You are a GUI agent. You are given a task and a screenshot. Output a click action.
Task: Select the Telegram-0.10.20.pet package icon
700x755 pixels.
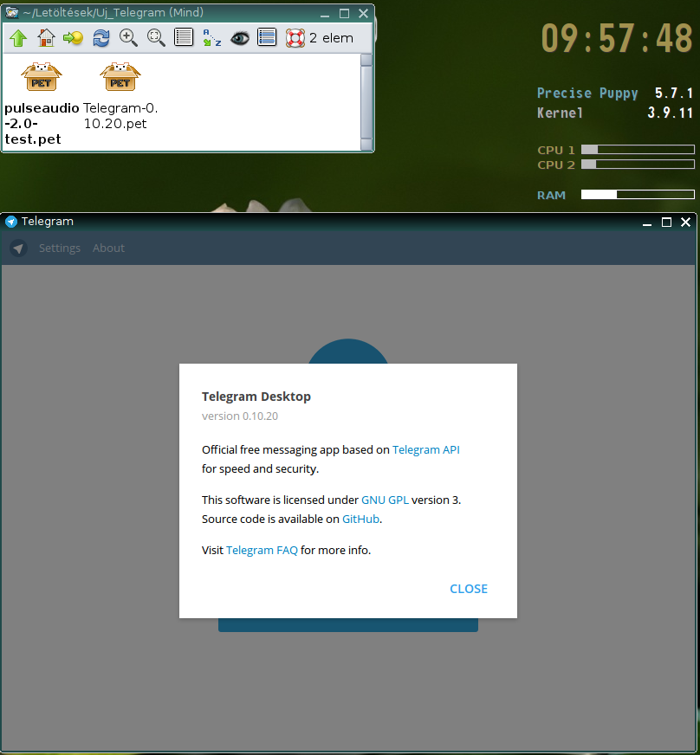pyautogui.click(x=120, y=76)
